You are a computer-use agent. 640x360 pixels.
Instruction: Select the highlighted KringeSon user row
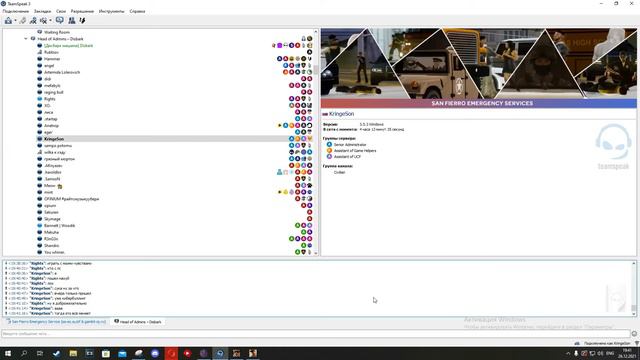(x=175, y=139)
